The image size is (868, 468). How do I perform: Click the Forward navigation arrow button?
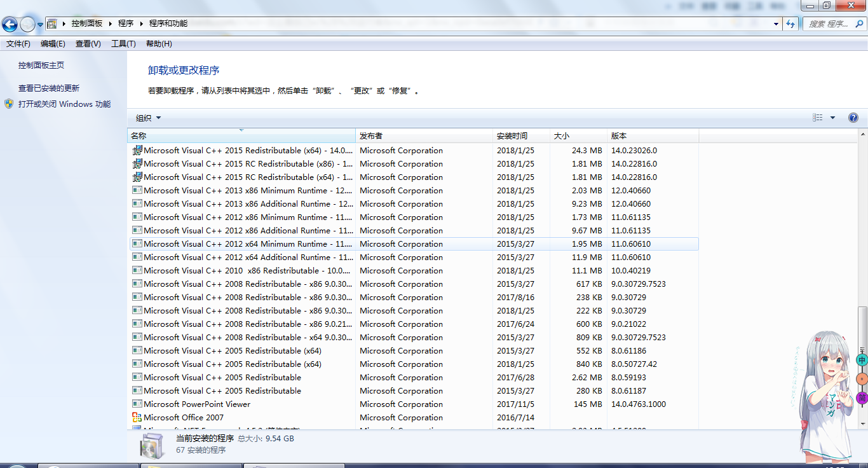(27, 25)
